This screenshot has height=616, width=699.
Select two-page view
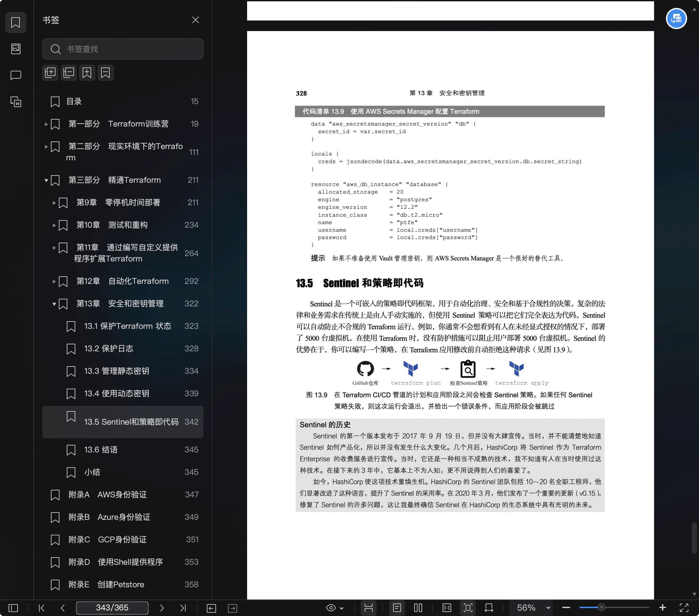418,608
